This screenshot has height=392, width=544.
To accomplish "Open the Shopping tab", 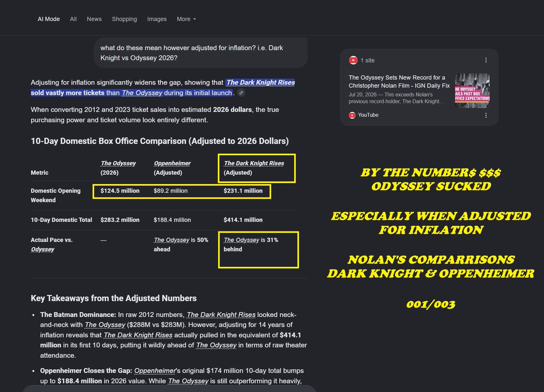I will (124, 19).
